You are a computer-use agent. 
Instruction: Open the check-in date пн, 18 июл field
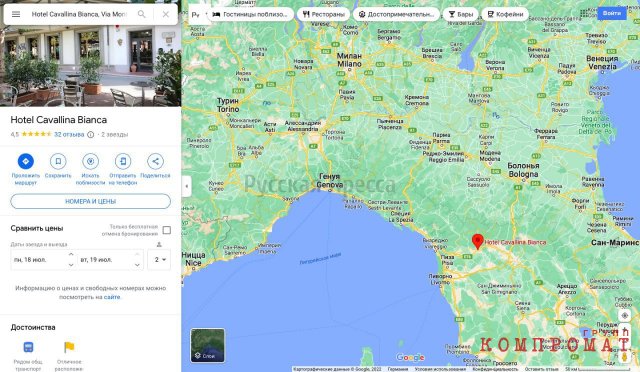click(x=44, y=260)
